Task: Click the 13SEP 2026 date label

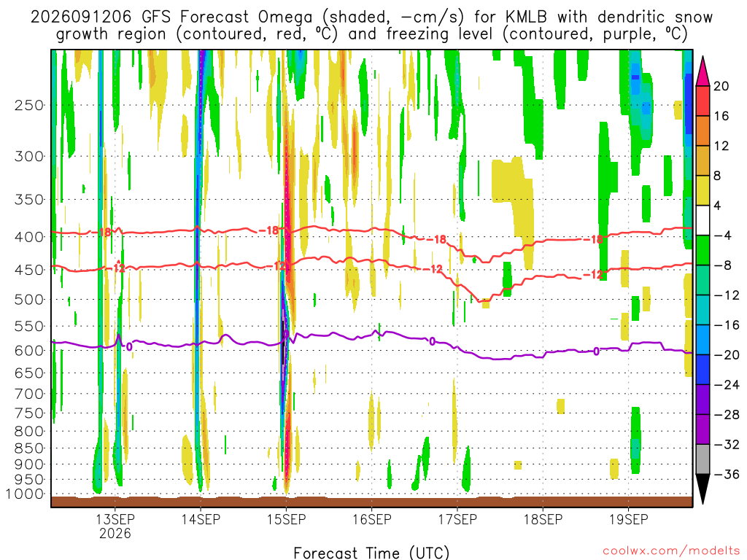Action: tap(115, 526)
